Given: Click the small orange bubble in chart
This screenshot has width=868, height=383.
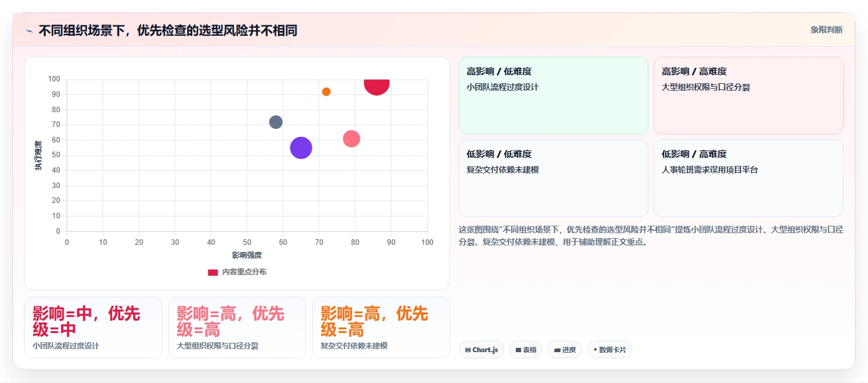Looking at the screenshot, I should pyautogui.click(x=326, y=92).
